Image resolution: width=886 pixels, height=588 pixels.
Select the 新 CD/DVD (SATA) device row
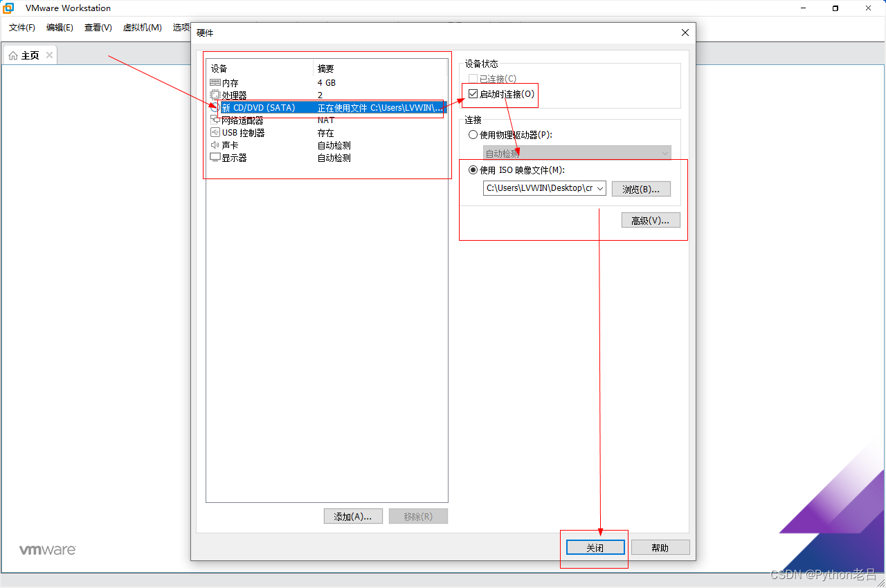click(x=327, y=108)
